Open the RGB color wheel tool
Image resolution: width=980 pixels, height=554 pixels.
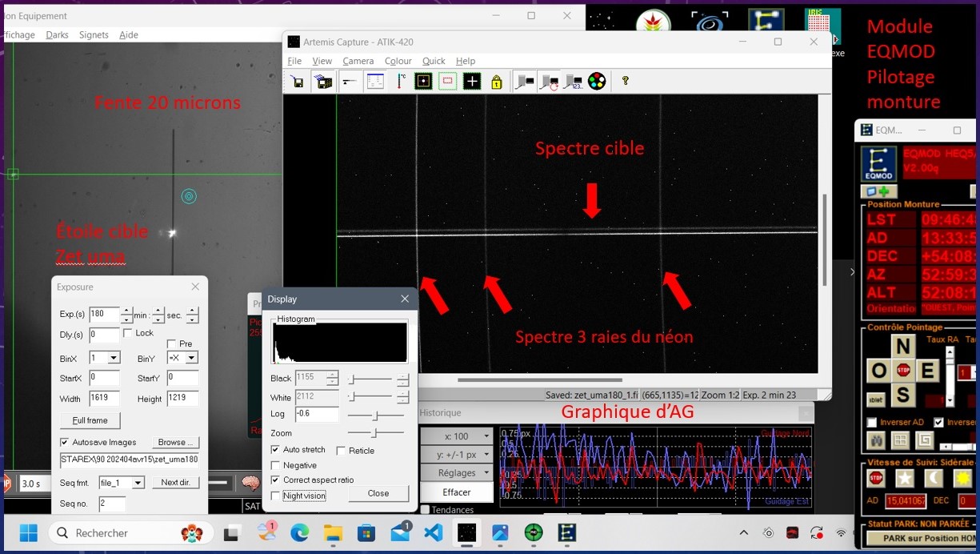pyautogui.click(x=597, y=82)
